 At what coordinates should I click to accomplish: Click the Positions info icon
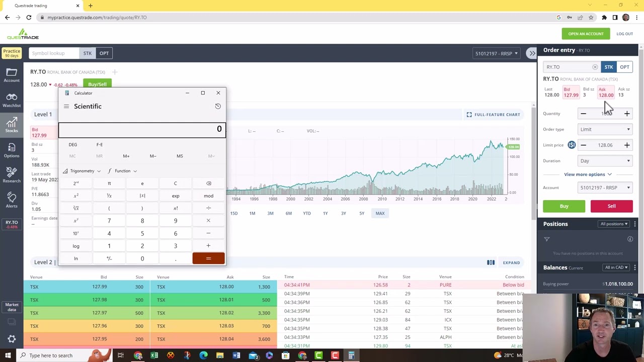[630, 239]
